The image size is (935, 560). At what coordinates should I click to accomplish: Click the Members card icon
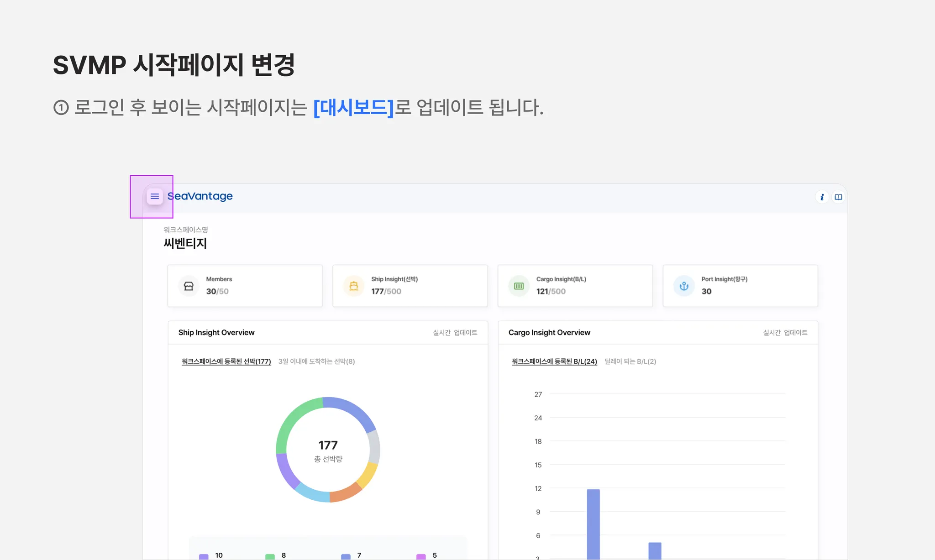pos(189,286)
